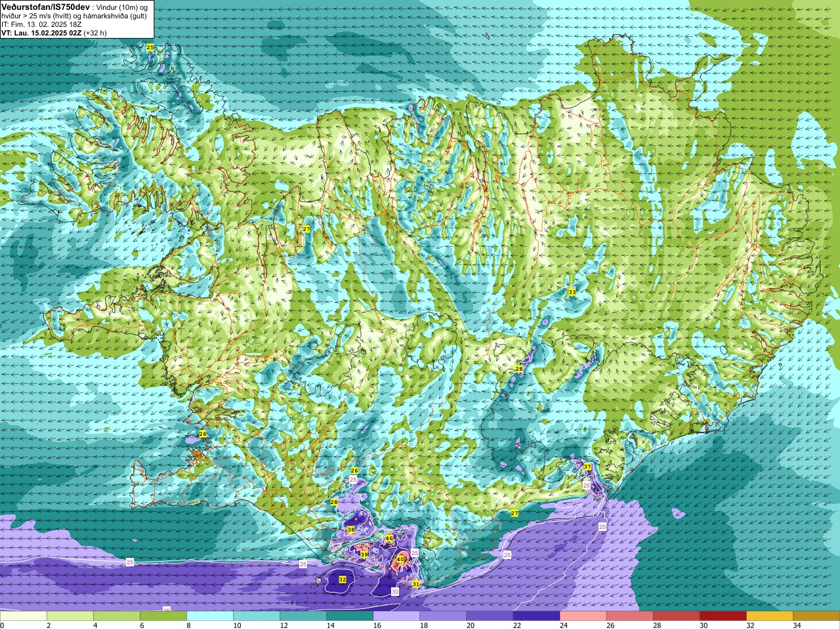The width and height of the screenshot is (840, 630).
Task: Click the valid time VT: Lau. 15.02.2025 02Z
Action: pyautogui.click(x=41, y=32)
